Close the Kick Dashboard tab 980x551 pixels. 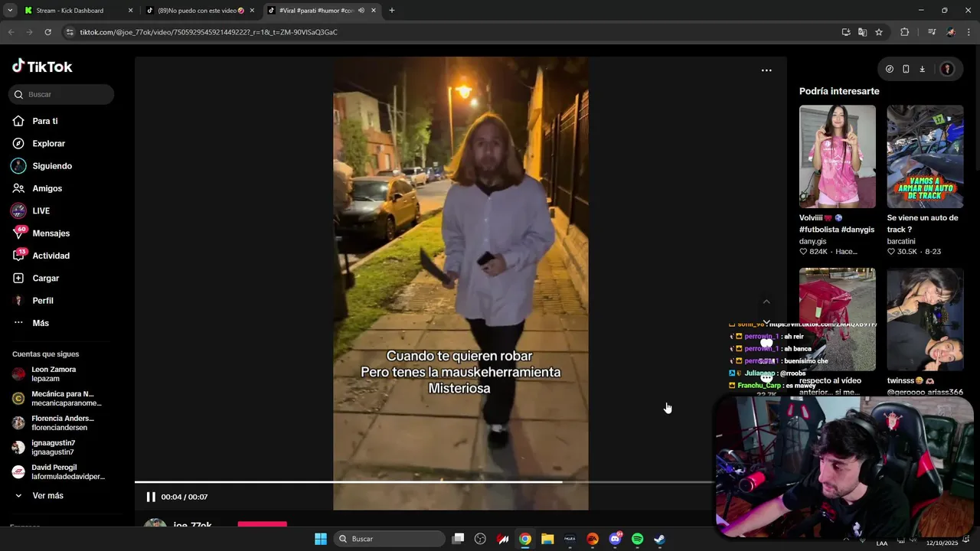[x=130, y=11]
